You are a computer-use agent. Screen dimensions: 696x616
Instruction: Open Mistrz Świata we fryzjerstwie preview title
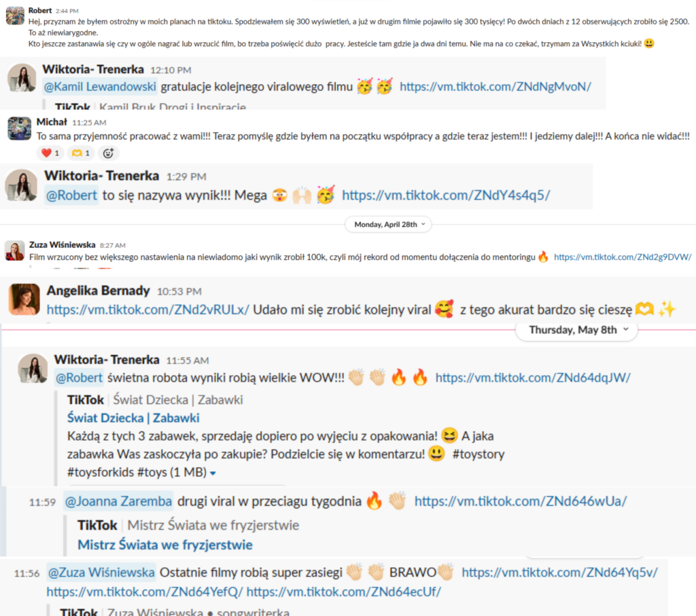click(165, 545)
